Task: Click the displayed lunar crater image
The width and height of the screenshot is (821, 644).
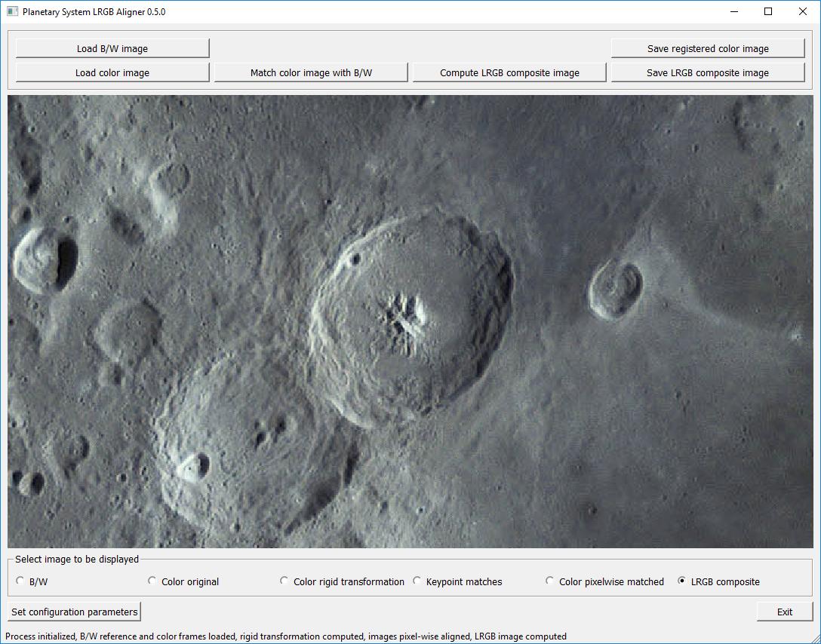Action: pyautogui.click(x=410, y=321)
